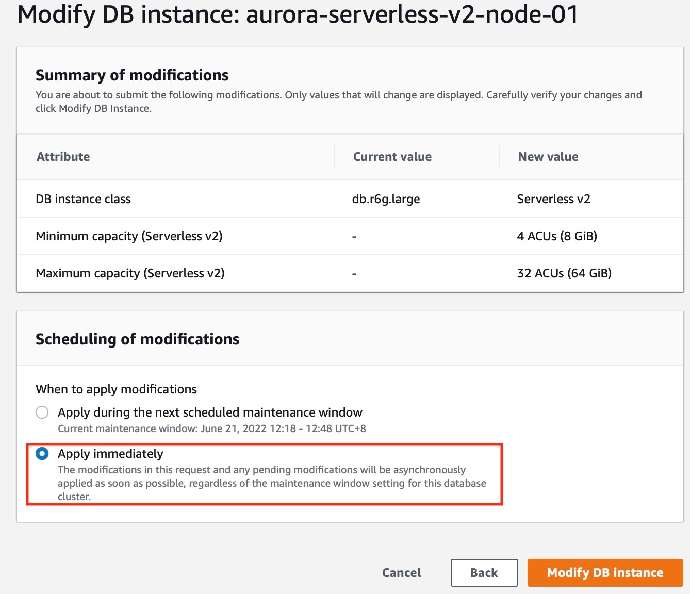Click the Current value column header

[x=392, y=157]
